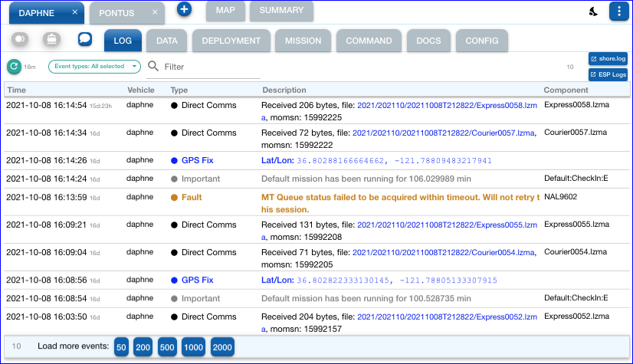Click the plus icon to add vehicle
Screen dimensions: 633x364
pos(184,10)
